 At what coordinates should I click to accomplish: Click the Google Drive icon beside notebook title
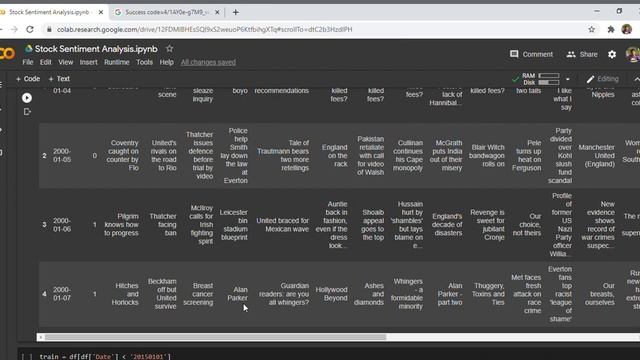click(29, 49)
